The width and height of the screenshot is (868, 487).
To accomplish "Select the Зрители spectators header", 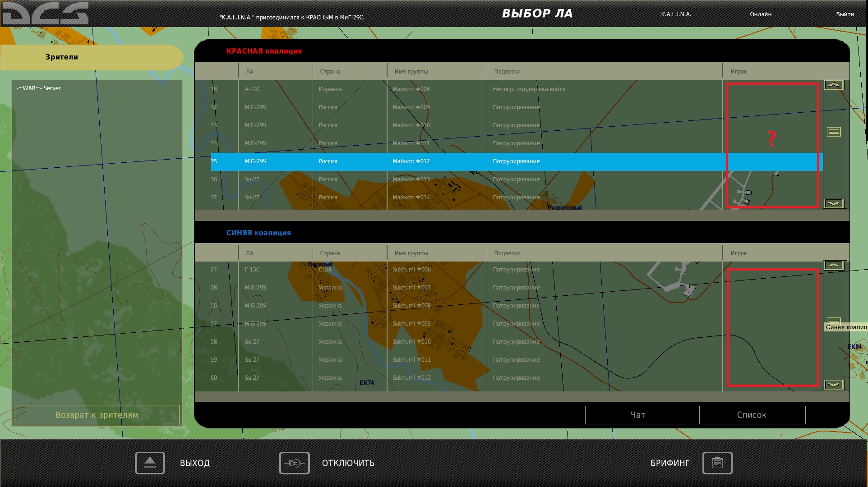I will point(92,57).
